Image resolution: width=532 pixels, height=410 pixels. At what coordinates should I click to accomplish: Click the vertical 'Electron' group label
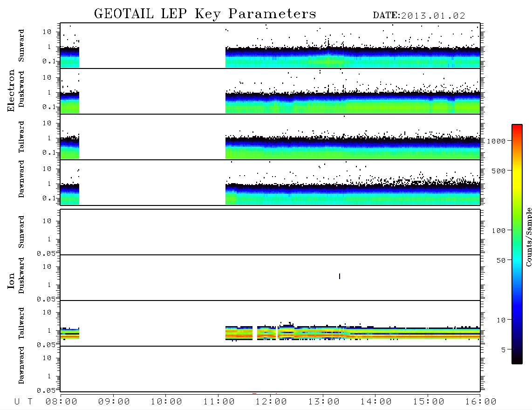pyautogui.click(x=11, y=91)
